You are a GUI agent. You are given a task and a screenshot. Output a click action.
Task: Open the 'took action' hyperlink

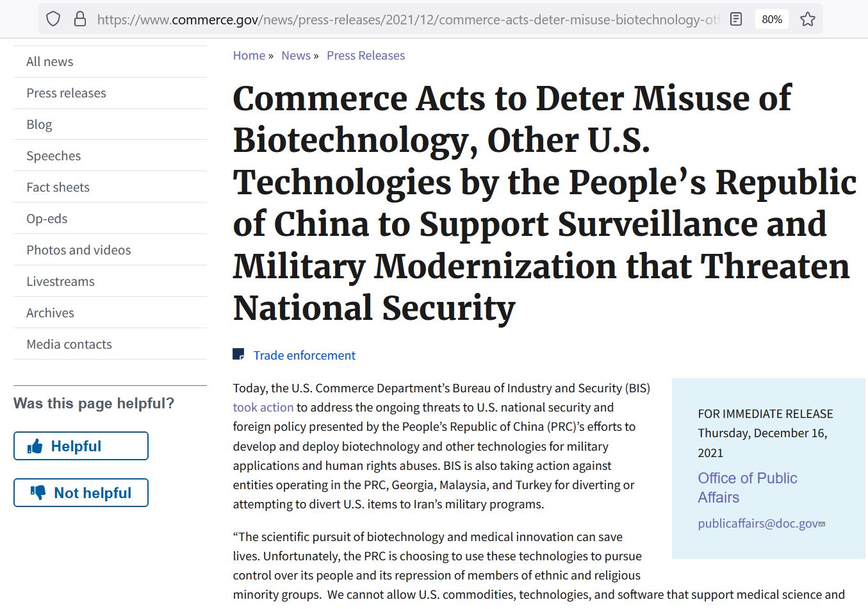[x=263, y=407]
